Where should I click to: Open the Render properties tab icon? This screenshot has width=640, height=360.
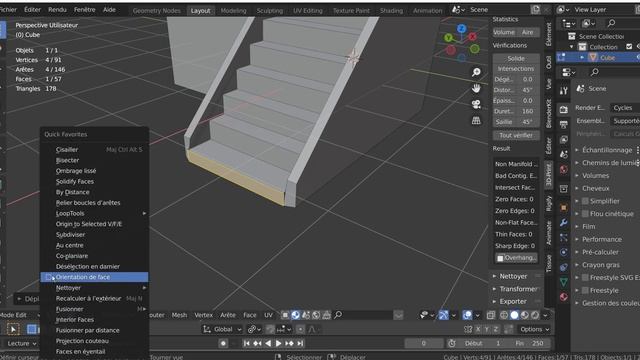(x=564, y=109)
